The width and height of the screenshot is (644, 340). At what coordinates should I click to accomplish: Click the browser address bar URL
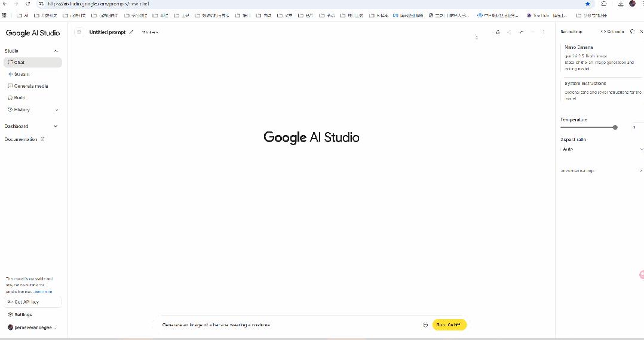[99, 4]
